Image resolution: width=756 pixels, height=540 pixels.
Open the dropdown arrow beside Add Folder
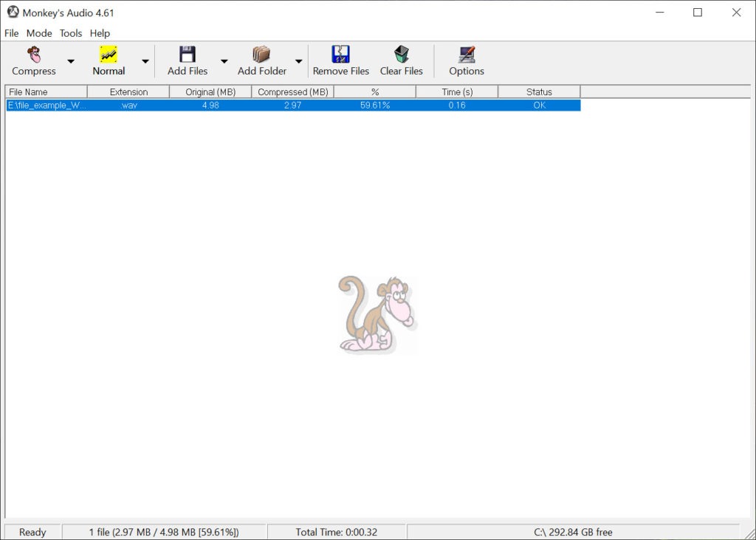[299, 61]
